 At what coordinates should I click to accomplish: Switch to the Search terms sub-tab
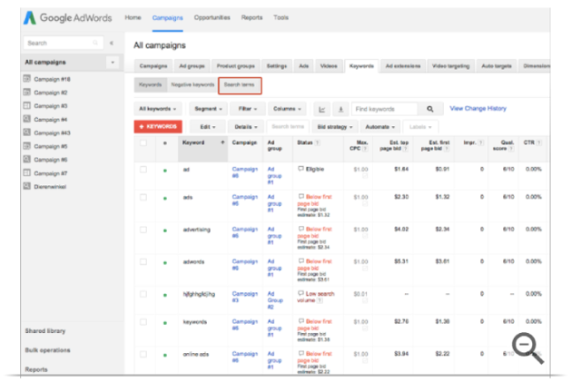coord(240,85)
